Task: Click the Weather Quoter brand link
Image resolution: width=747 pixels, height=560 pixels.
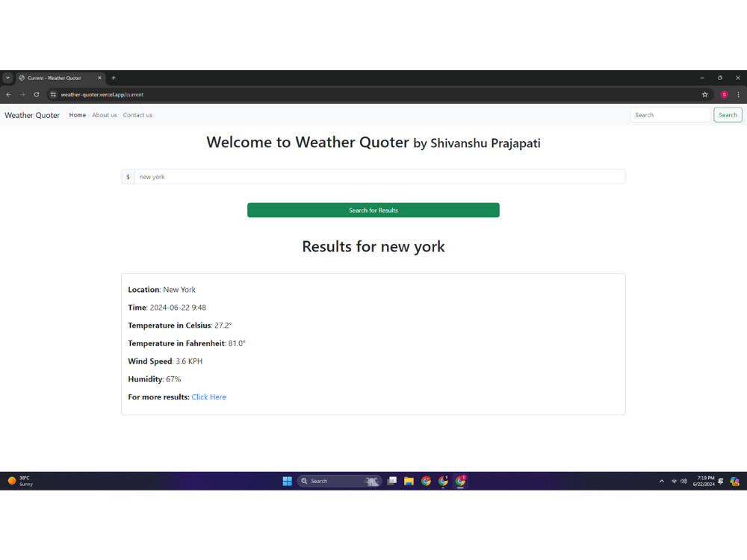Action: [x=32, y=115]
